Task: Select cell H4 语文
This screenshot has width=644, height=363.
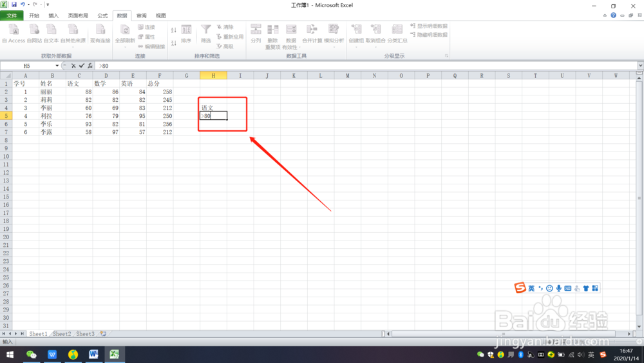Action: [213, 108]
